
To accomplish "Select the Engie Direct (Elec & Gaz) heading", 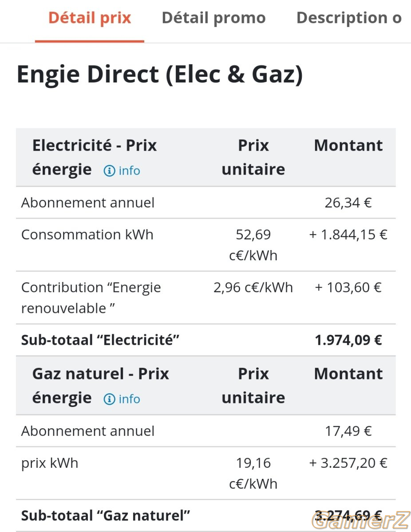I will click(160, 74).
